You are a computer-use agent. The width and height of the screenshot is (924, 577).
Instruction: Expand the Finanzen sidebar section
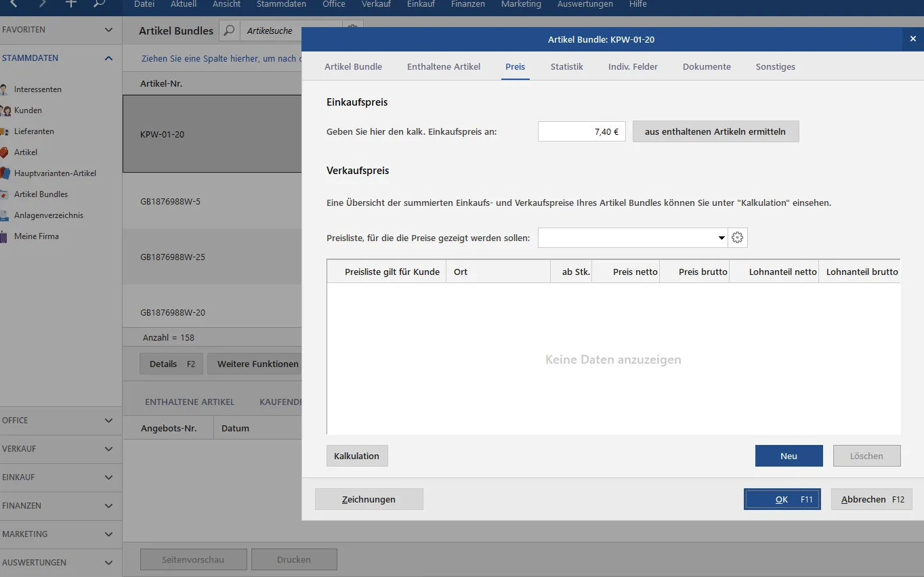click(x=108, y=506)
